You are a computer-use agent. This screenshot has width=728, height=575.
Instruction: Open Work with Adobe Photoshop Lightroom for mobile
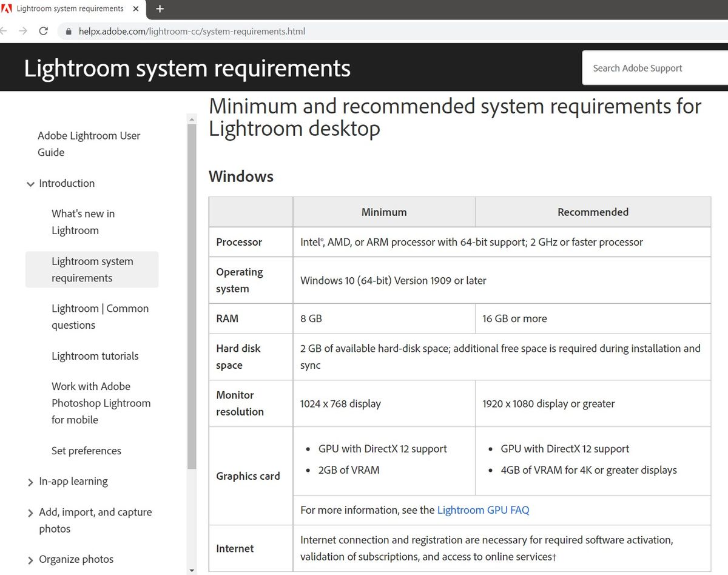coord(101,403)
